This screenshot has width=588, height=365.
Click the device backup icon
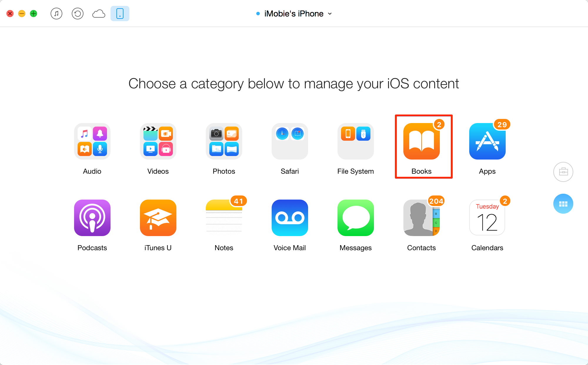click(x=77, y=13)
